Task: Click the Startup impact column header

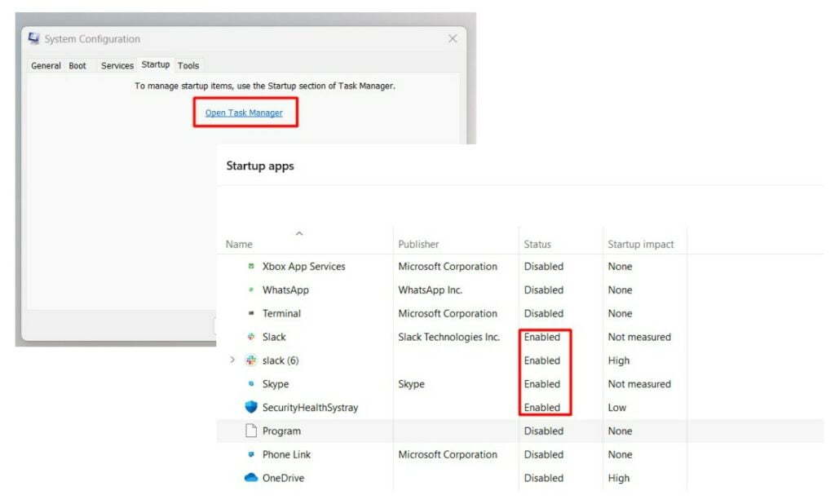Action: pyautogui.click(x=641, y=244)
